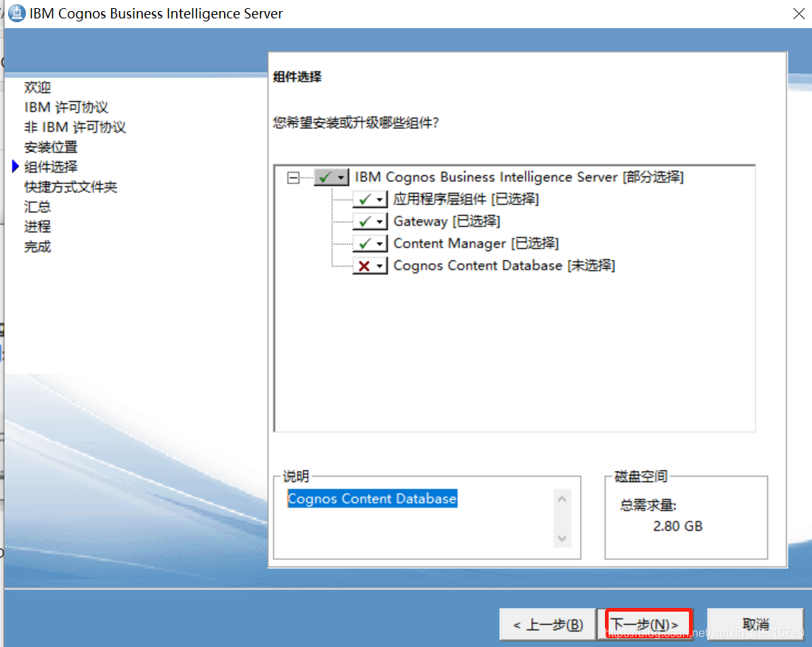Select tree row Content Manager [已选择]
812x647 pixels.
point(476,243)
